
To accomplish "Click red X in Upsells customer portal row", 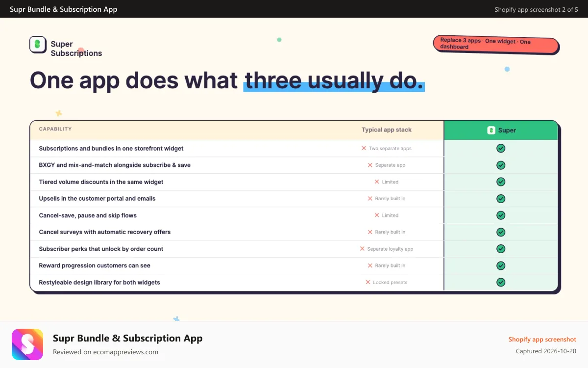I will pos(370,199).
